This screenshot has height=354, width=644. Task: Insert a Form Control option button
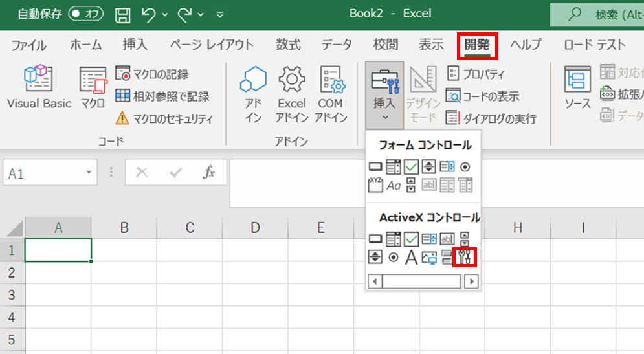(x=465, y=167)
